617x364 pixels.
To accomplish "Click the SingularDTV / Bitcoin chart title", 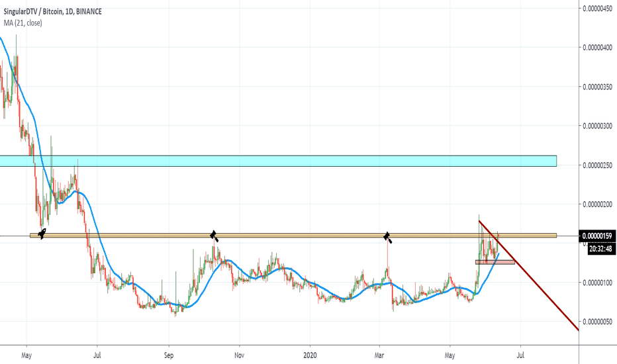I will tap(53, 11).
